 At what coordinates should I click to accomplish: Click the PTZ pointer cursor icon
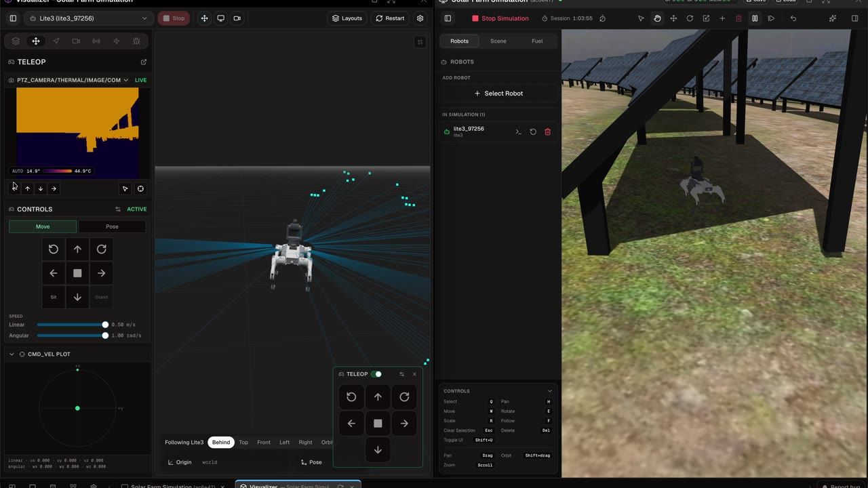(125, 188)
